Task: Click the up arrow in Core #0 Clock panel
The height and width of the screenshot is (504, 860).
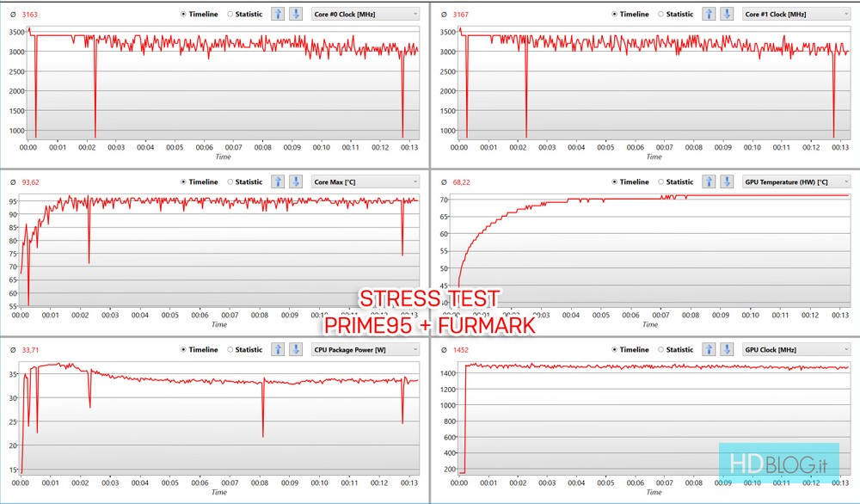Action: 278,15
